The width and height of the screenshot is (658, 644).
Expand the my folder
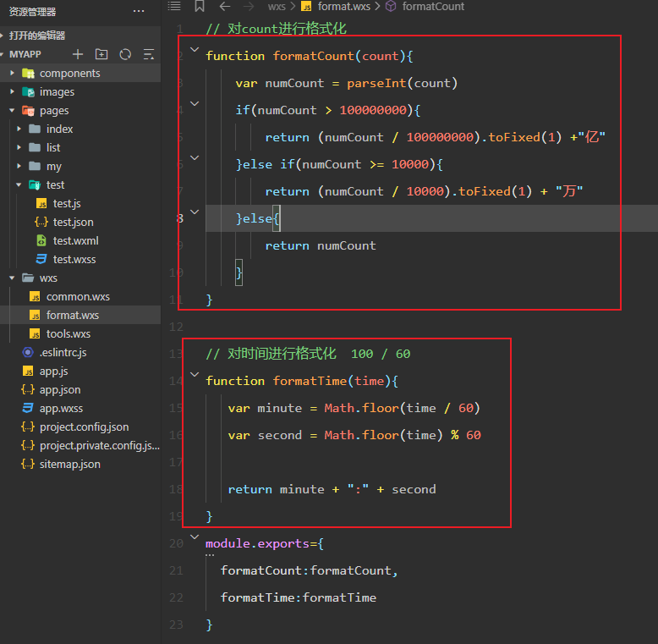pos(19,166)
